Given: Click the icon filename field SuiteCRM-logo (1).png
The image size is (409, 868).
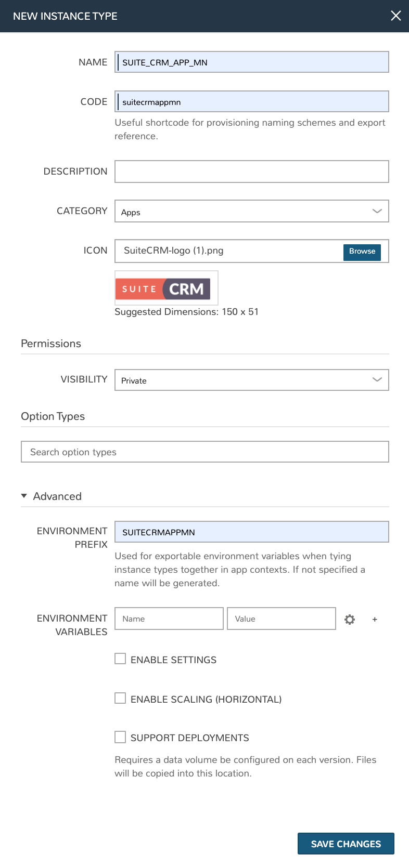Looking at the screenshot, I should 229,251.
